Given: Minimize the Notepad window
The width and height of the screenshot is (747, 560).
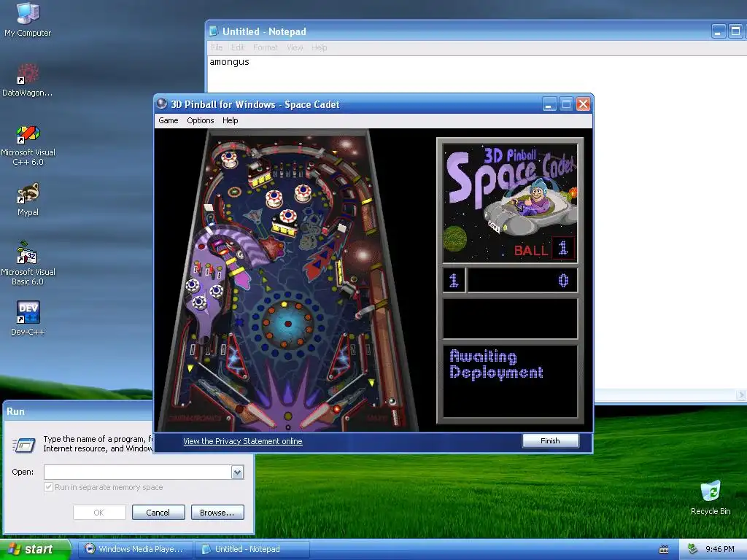Looking at the screenshot, I should coord(719,31).
